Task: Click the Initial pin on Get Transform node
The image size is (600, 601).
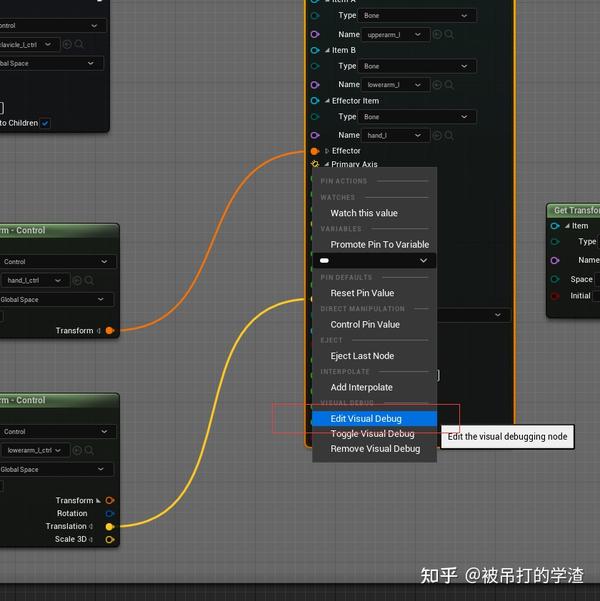Action: click(555, 296)
